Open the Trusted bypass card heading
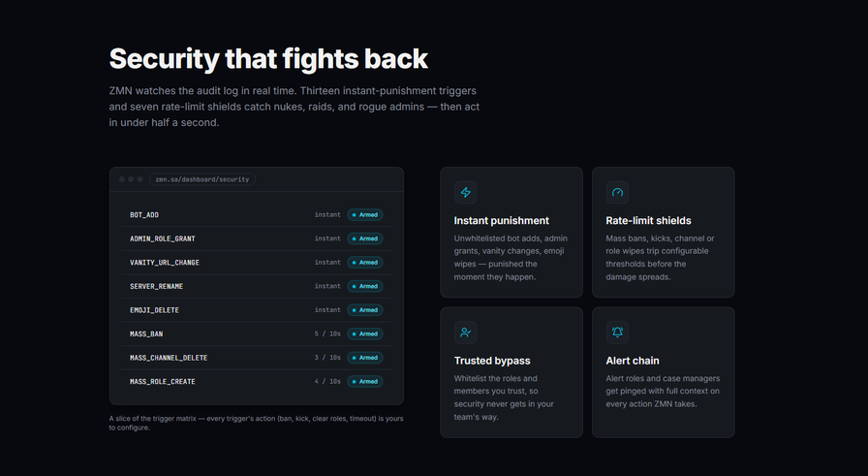This screenshot has width=868, height=476. tap(492, 361)
